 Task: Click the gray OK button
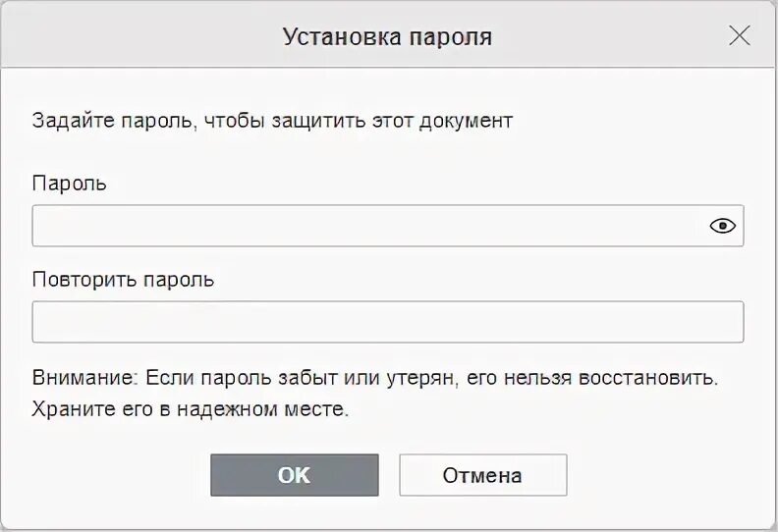click(294, 475)
